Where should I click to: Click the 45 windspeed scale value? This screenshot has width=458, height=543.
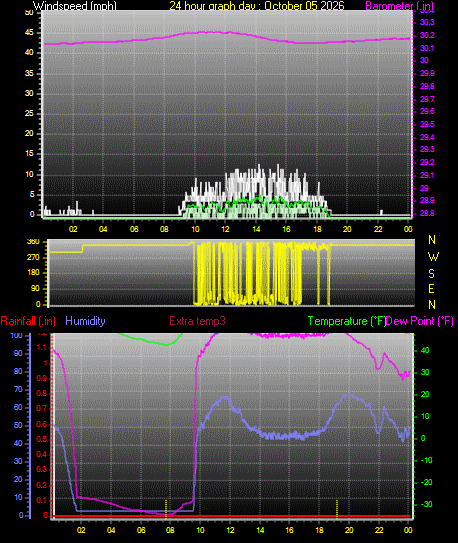29,33
